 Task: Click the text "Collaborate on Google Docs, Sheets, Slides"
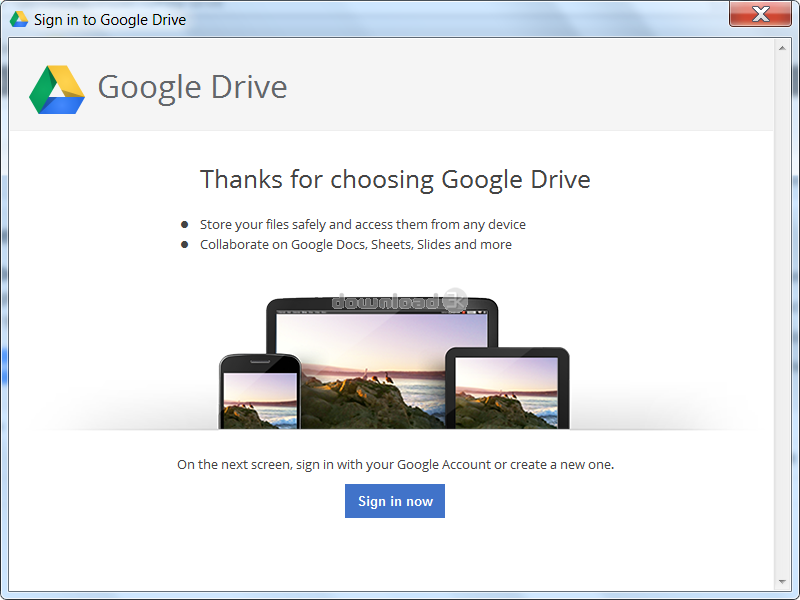[x=325, y=245]
